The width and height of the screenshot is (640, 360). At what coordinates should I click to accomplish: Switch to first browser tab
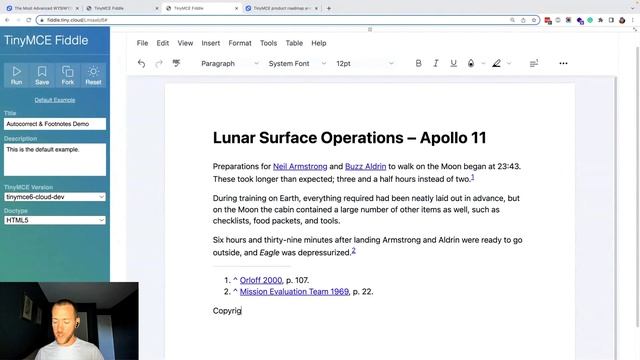[x=42, y=8]
